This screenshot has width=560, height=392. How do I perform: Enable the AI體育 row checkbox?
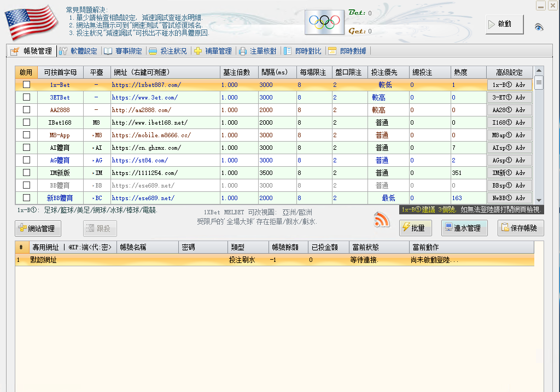26,148
